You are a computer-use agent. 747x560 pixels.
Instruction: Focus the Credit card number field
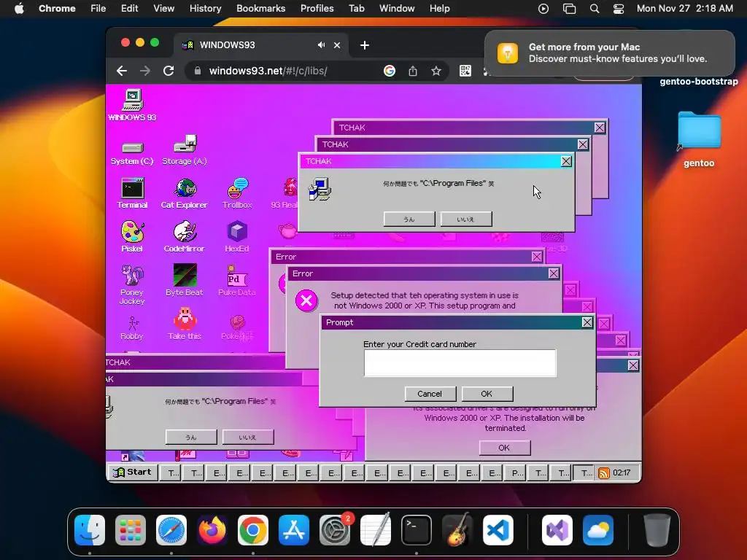(x=460, y=363)
